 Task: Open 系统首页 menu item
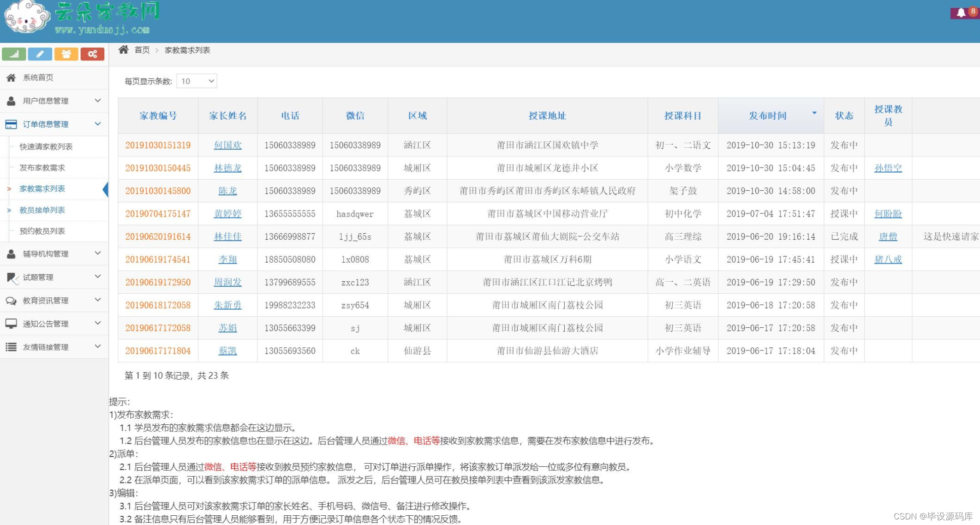point(54,78)
